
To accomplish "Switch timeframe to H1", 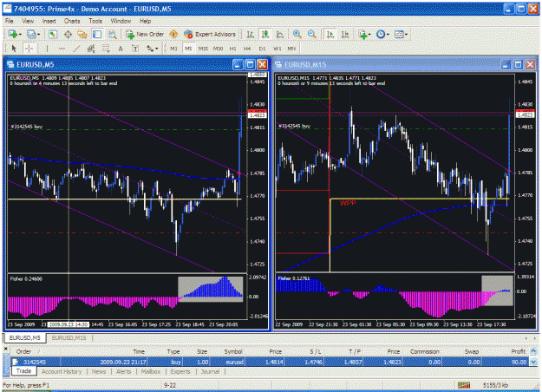I will pos(232,49).
